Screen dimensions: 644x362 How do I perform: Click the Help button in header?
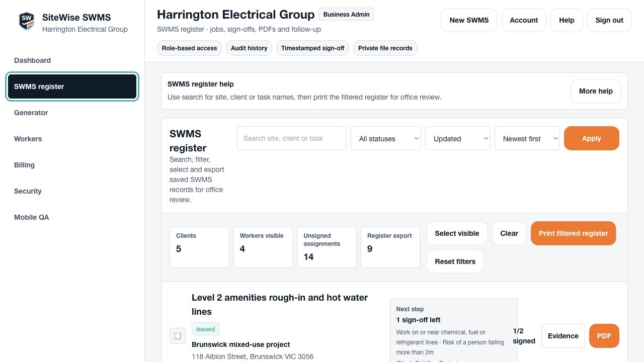567,20
